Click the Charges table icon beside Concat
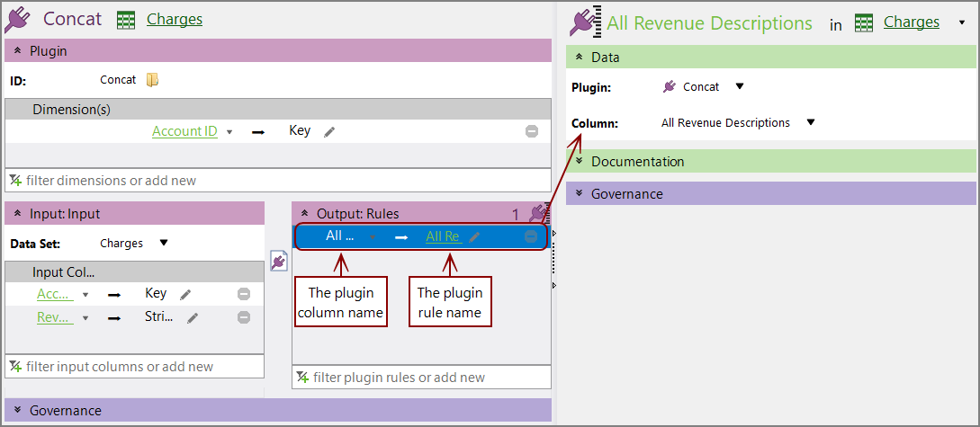This screenshot has width=980, height=427. [126, 20]
